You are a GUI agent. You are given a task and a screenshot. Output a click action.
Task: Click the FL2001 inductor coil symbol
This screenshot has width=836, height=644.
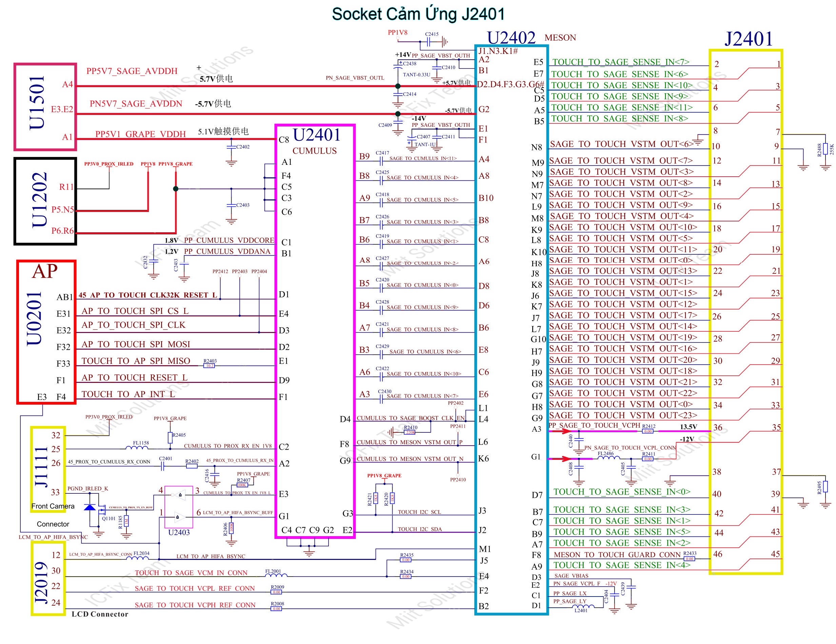[x=276, y=575]
